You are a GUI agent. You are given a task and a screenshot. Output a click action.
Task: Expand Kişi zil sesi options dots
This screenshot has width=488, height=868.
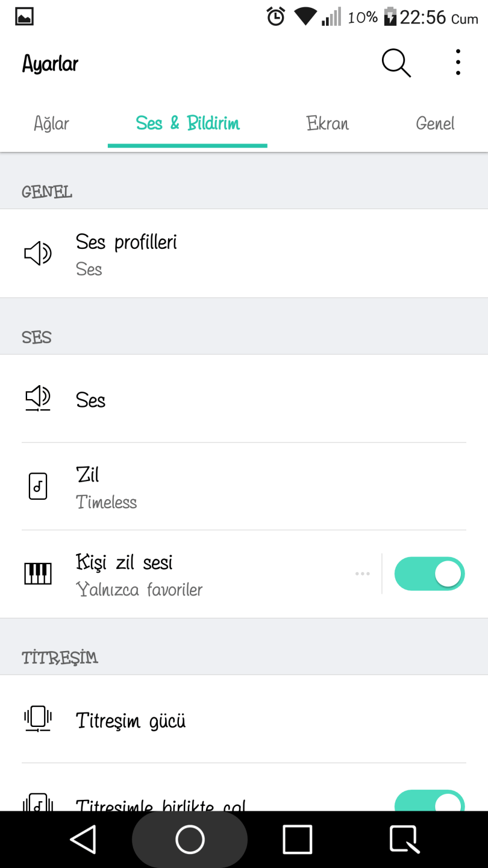coord(362,574)
